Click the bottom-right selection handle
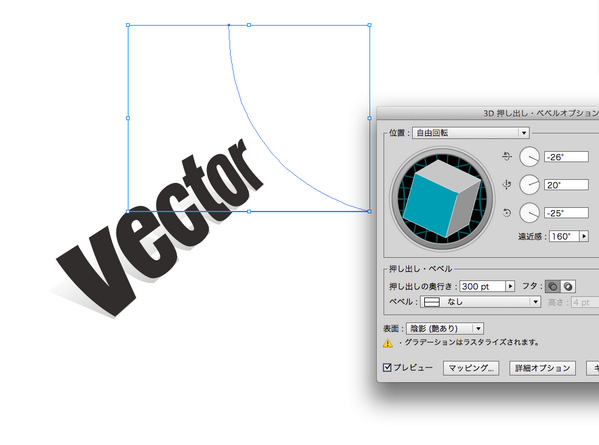Image resolution: width=599 pixels, height=445 pixels. pos(369,211)
